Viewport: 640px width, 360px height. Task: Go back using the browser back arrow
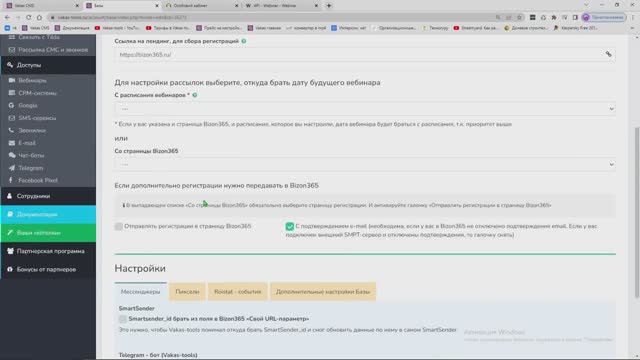[7, 18]
